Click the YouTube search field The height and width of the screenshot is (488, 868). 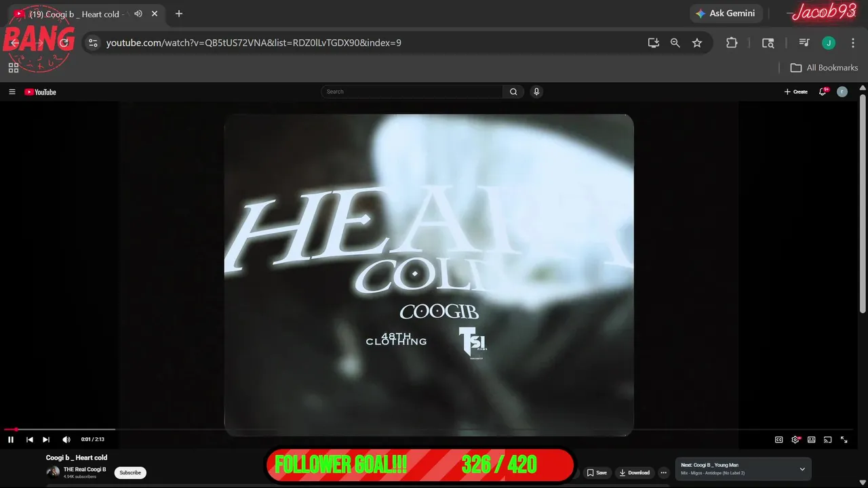[412, 91]
